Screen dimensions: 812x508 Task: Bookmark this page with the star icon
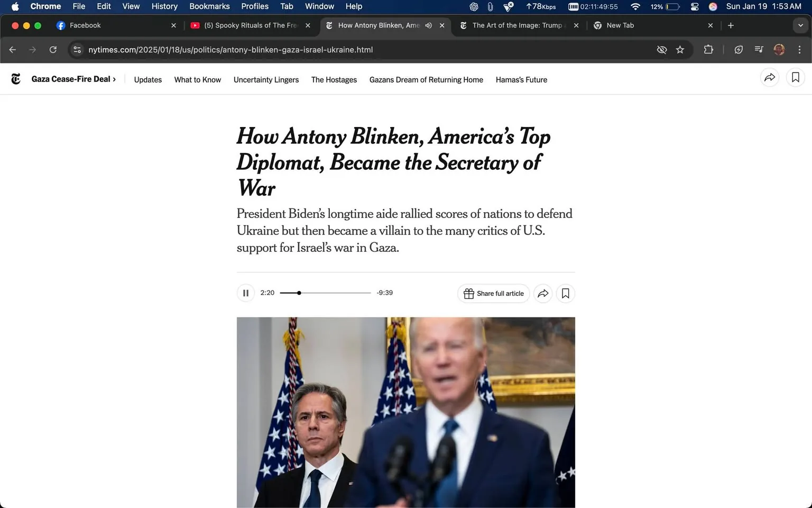tap(680, 50)
